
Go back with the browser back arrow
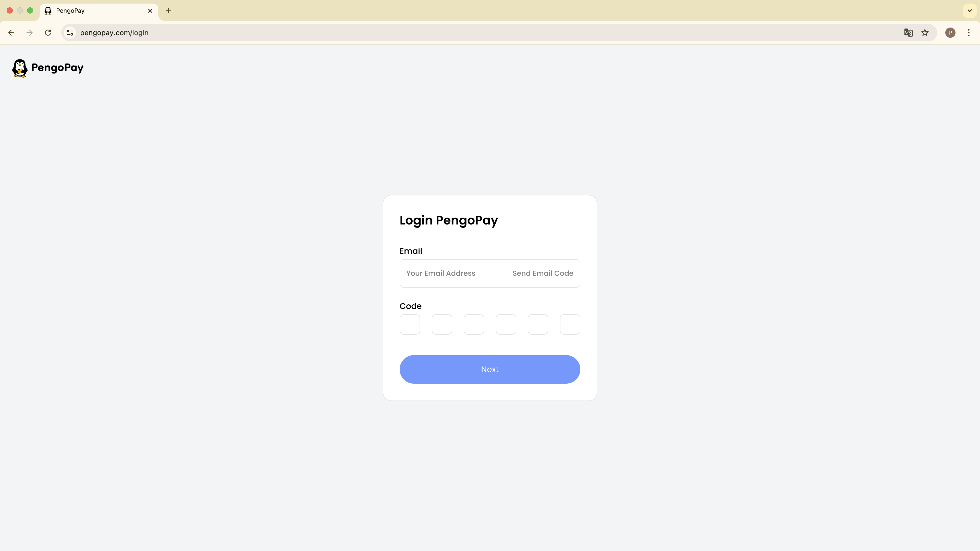click(11, 33)
